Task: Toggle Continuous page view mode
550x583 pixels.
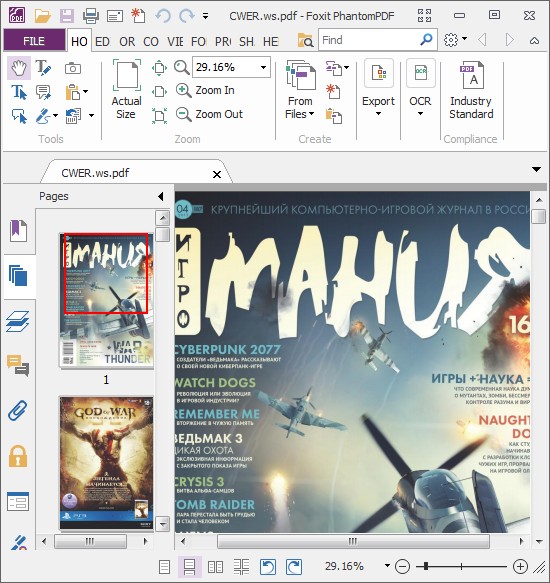Action: pos(189,567)
